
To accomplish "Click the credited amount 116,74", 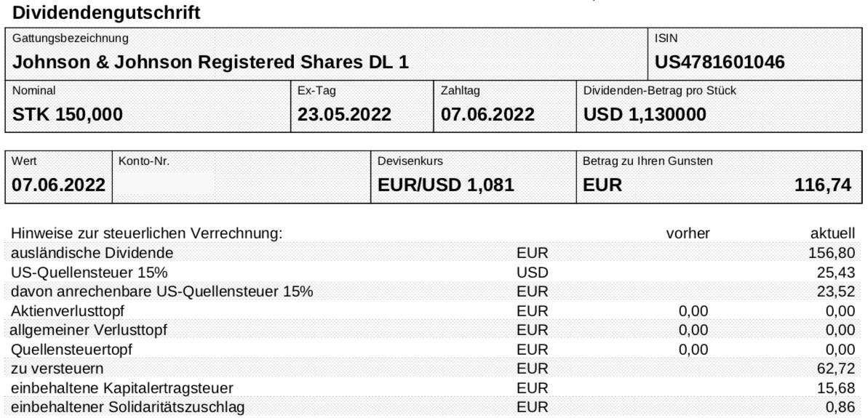I will click(x=823, y=185).
